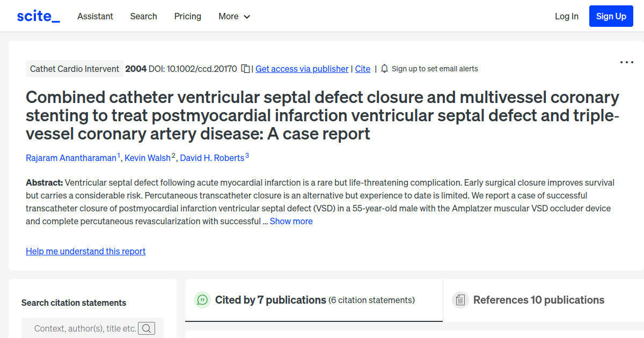Screen dimensions: 644x338
Task: Open the three-dot overflow menu
Action: coord(626,62)
